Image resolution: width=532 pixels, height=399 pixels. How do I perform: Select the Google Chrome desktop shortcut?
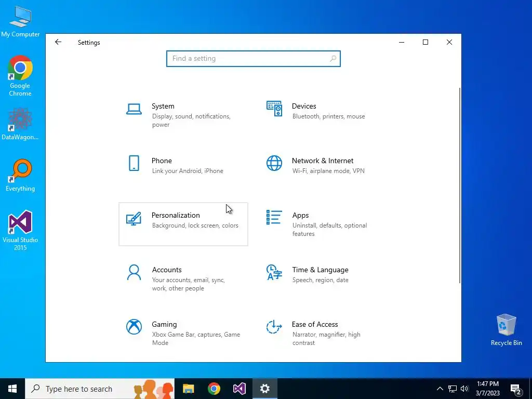click(20, 76)
